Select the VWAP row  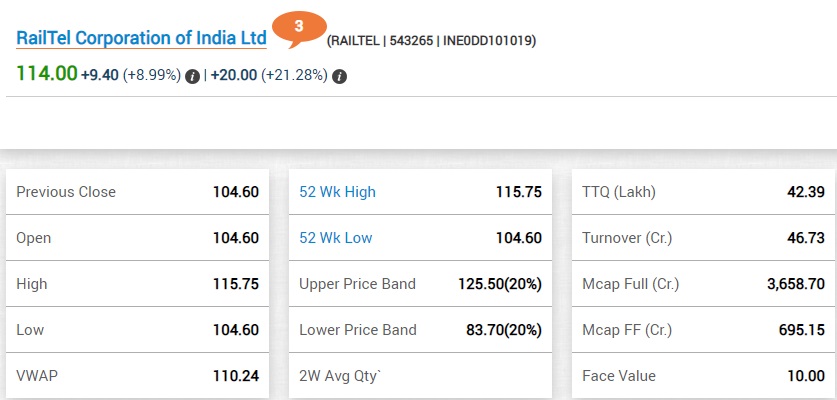pyautogui.click(x=137, y=376)
